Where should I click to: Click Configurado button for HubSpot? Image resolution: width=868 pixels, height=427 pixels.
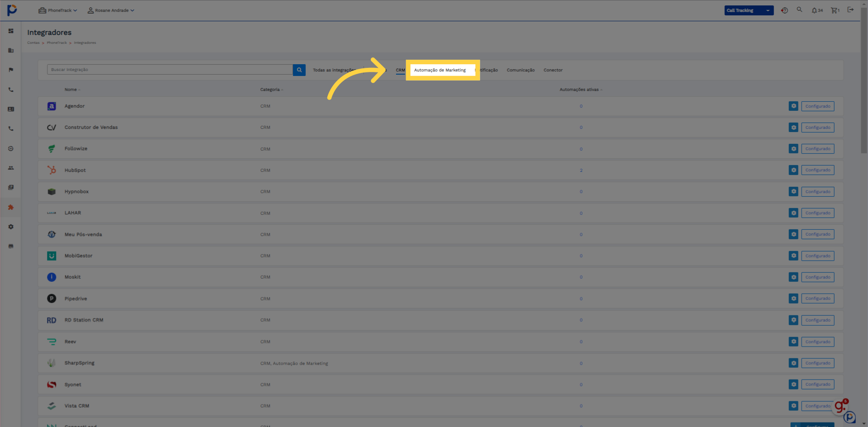click(x=818, y=170)
